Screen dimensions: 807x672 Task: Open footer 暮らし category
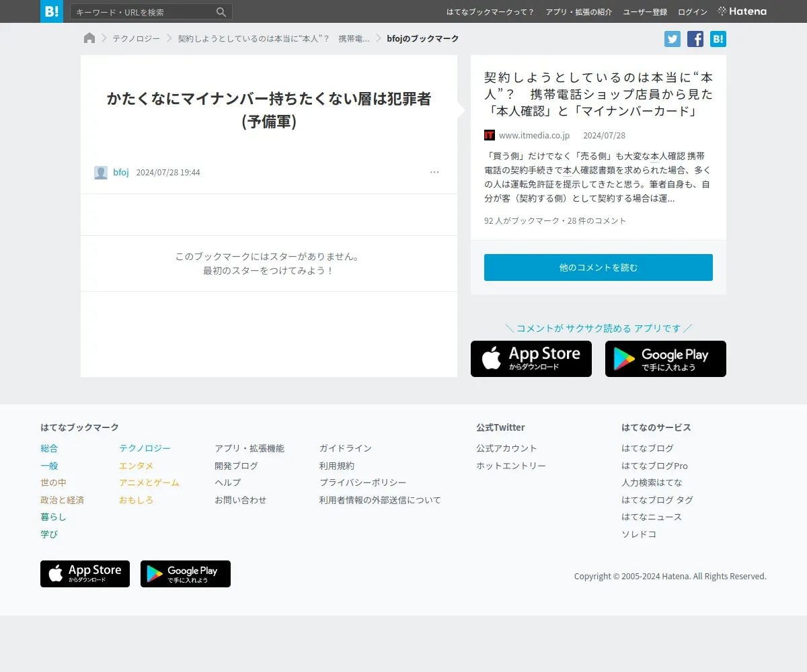[54, 517]
